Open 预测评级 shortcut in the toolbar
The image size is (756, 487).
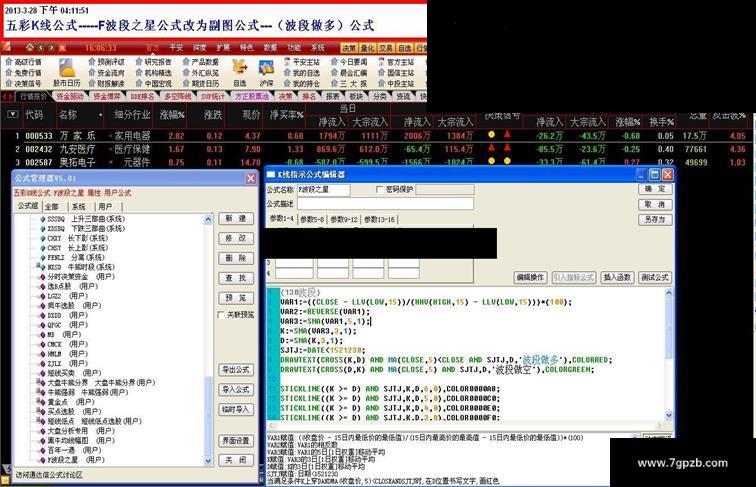click(x=107, y=62)
